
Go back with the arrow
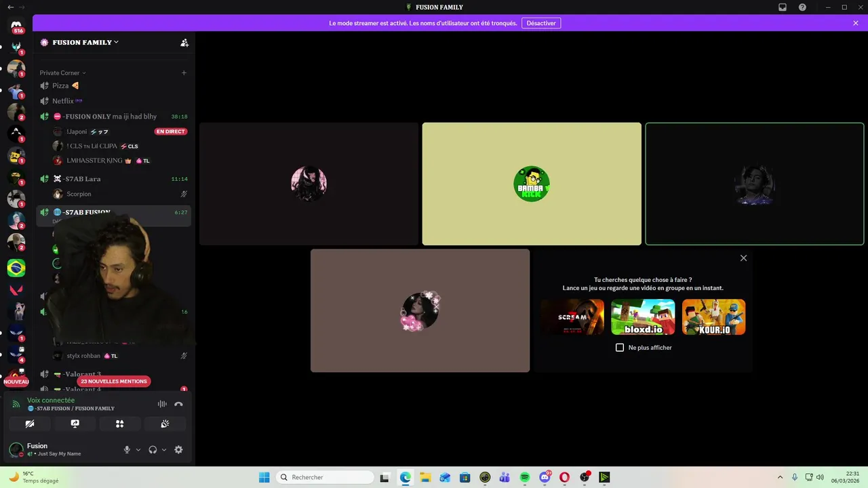point(10,7)
